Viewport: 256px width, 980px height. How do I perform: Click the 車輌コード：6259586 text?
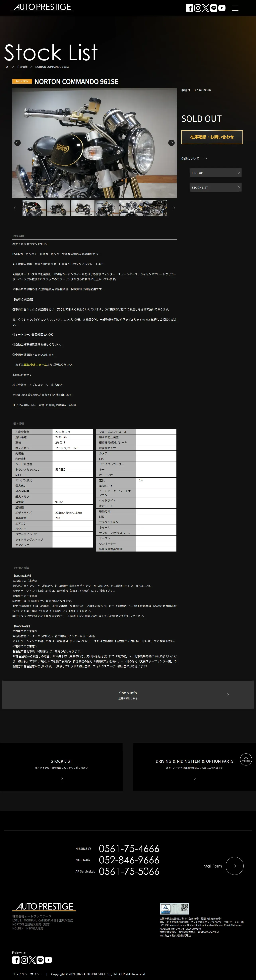click(x=196, y=90)
